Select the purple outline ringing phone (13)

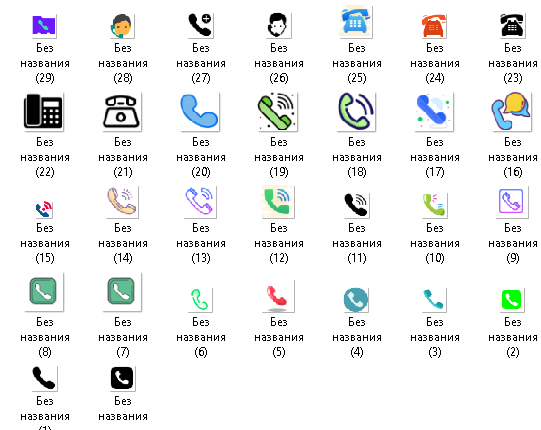point(200,202)
